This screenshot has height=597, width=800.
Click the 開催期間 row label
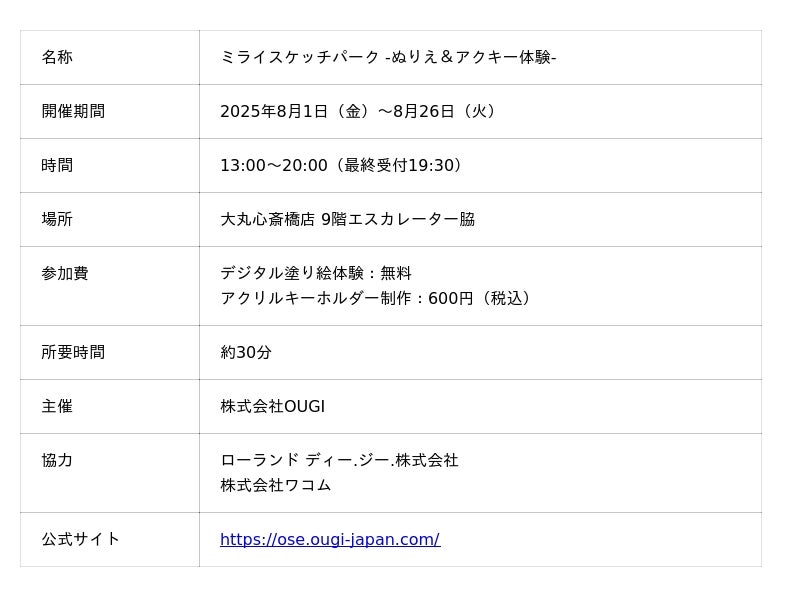click(73, 112)
